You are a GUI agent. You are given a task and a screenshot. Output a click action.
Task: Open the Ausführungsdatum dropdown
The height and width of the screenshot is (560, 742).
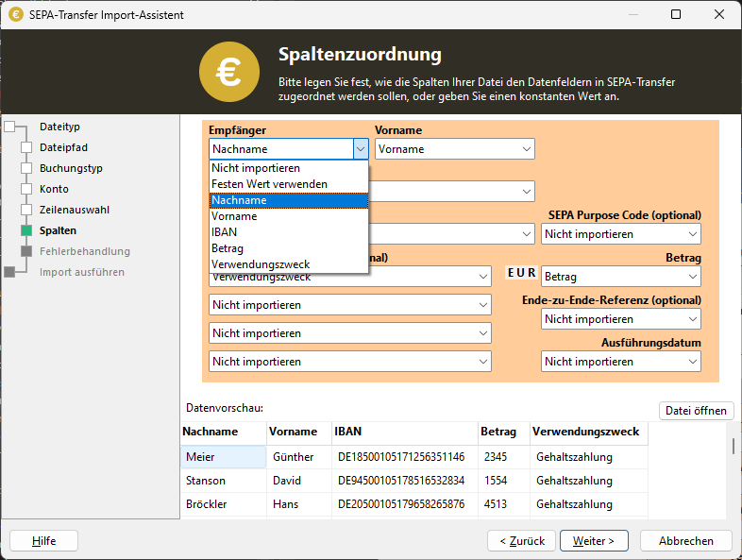(621, 362)
